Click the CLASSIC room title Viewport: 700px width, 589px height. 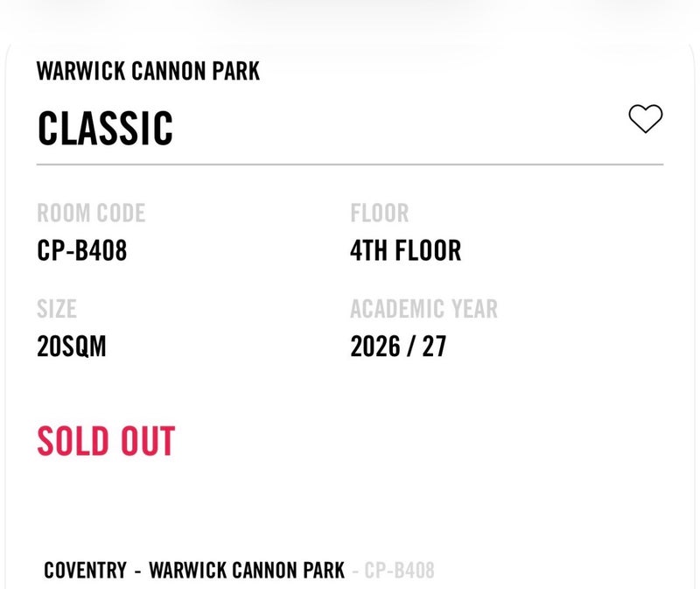pos(105,128)
